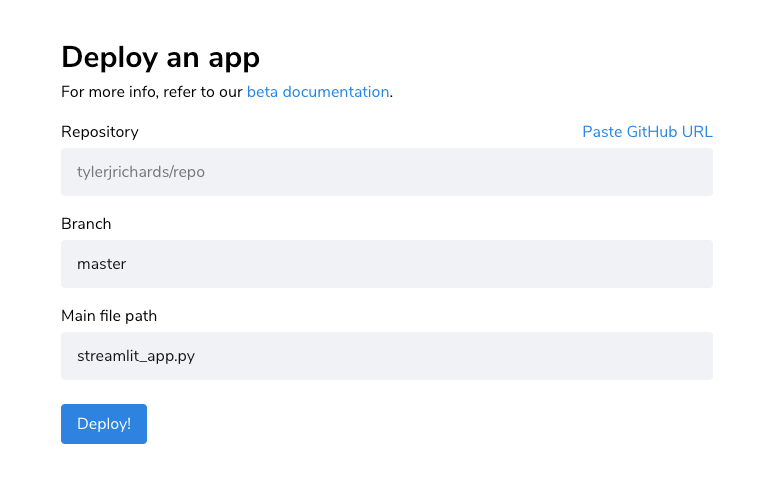The image size is (767, 497).
Task: Click the Main file path label
Action: pos(109,316)
